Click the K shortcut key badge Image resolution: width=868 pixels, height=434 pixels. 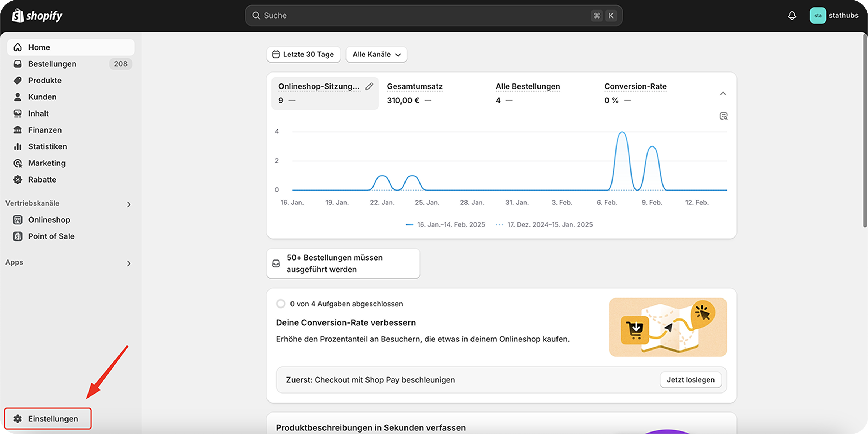pos(611,16)
